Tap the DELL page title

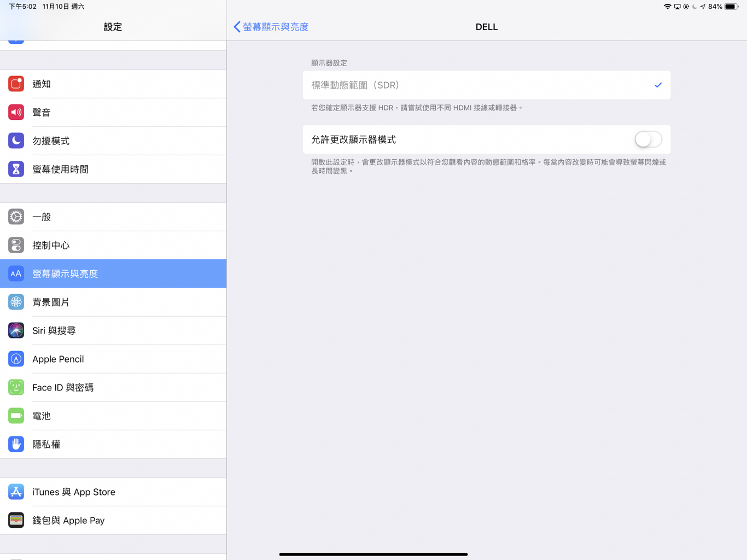pos(486,27)
